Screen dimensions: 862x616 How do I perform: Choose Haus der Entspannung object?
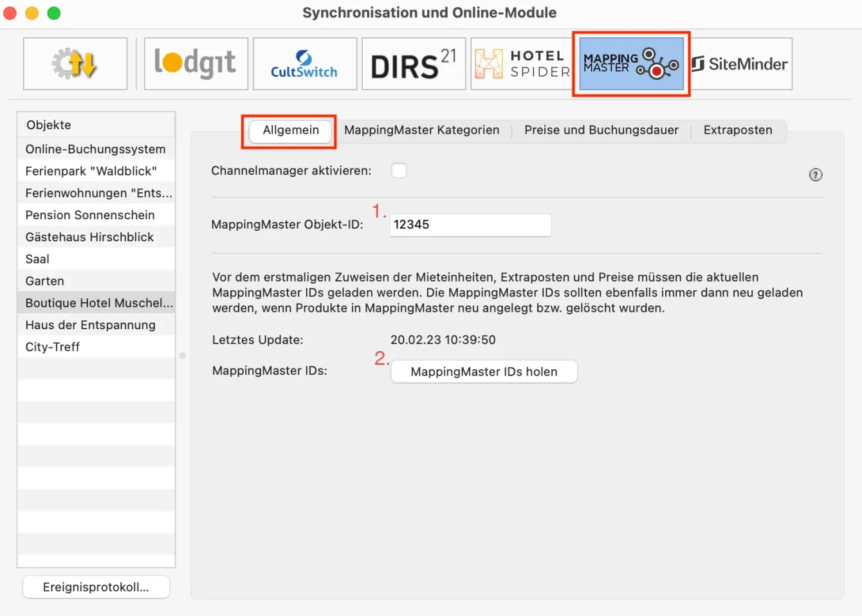[x=96, y=325]
